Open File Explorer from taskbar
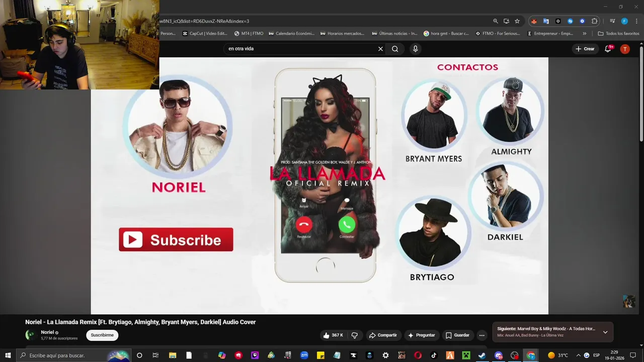Viewport: 644px width, 362px height. point(172,355)
